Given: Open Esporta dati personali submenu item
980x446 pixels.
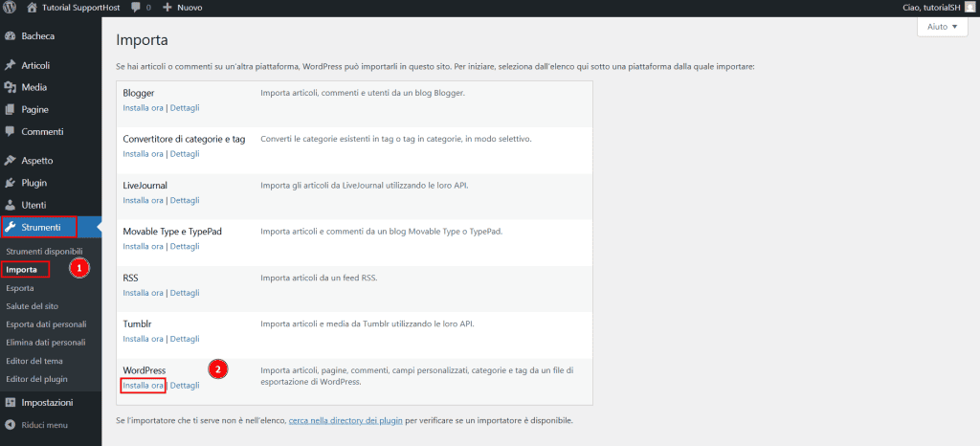Looking at the screenshot, I should (46, 324).
